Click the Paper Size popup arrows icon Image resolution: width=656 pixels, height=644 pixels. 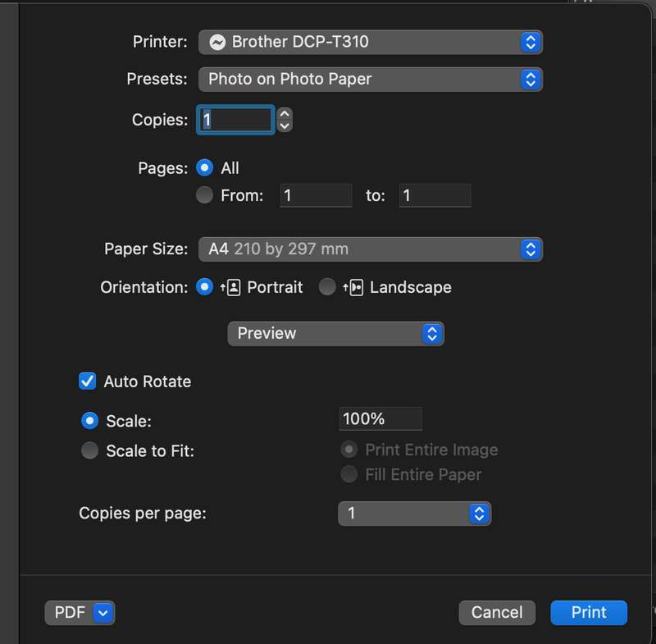[531, 249]
